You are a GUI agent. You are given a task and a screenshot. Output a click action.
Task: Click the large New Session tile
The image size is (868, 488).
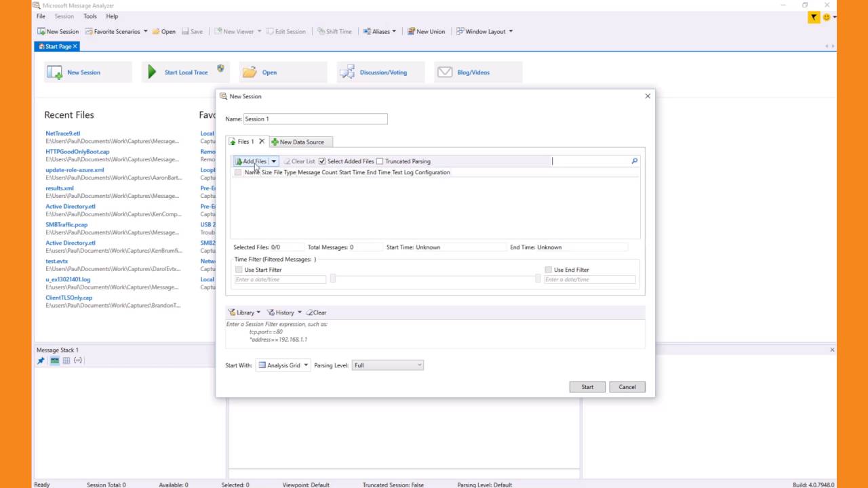point(88,72)
